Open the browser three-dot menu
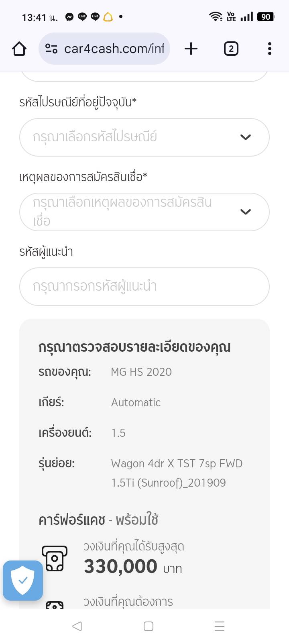Screen dimensions: 289x644 [269, 49]
